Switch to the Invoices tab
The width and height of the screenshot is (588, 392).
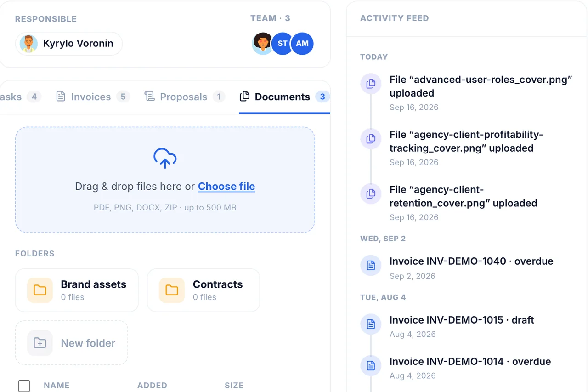(93, 97)
